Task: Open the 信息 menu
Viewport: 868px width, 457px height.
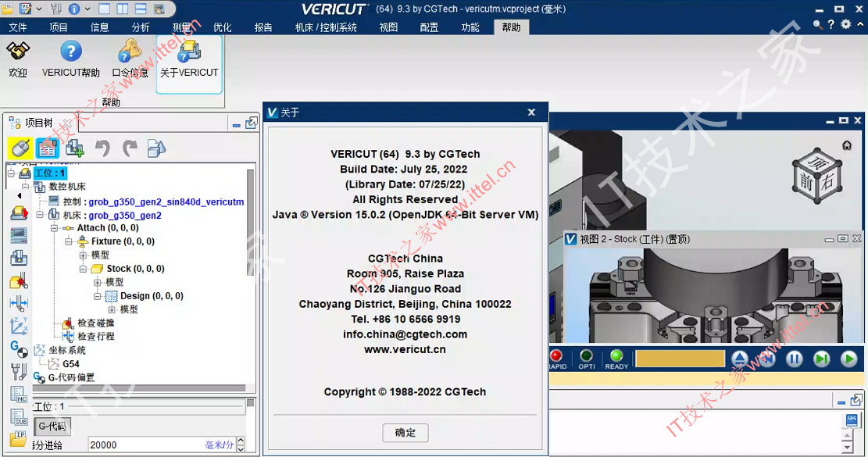Action: click(x=100, y=27)
